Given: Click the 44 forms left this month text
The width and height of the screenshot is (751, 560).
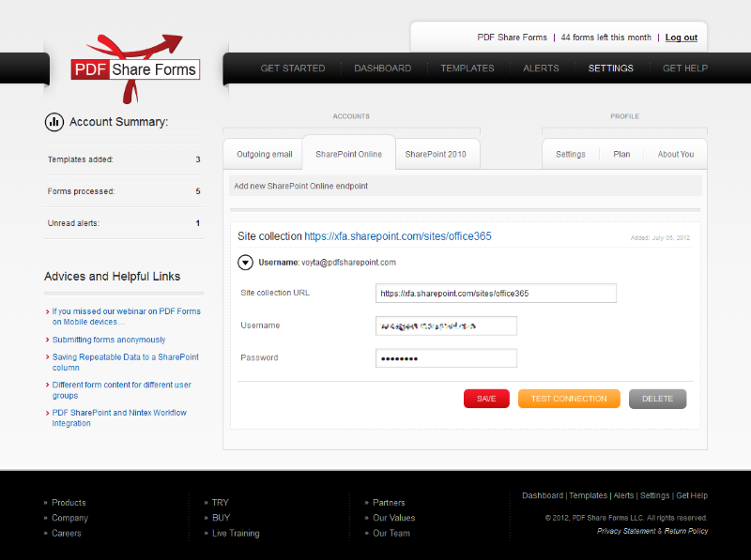Looking at the screenshot, I should [605, 38].
